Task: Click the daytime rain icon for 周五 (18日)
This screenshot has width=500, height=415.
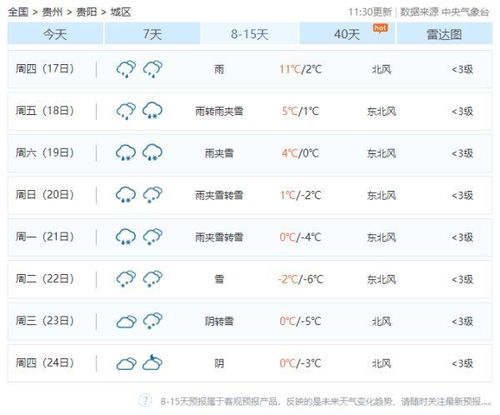Action: [x=126, y=111]
